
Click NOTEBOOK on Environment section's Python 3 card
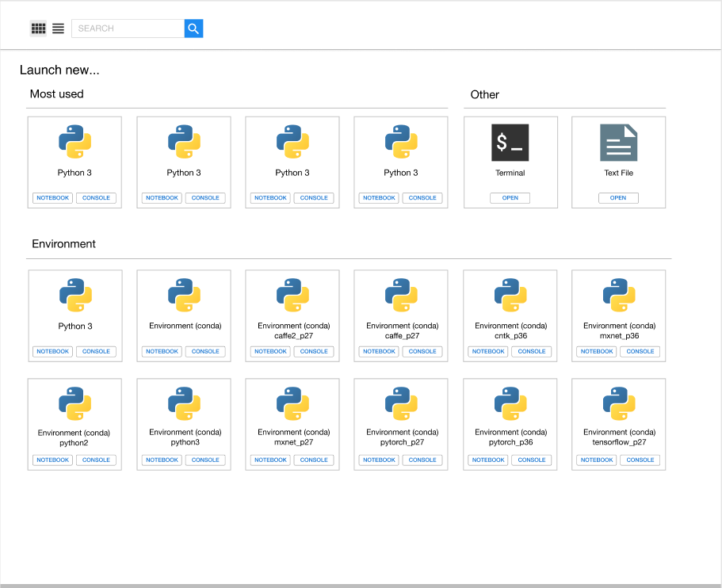[53, 351]
